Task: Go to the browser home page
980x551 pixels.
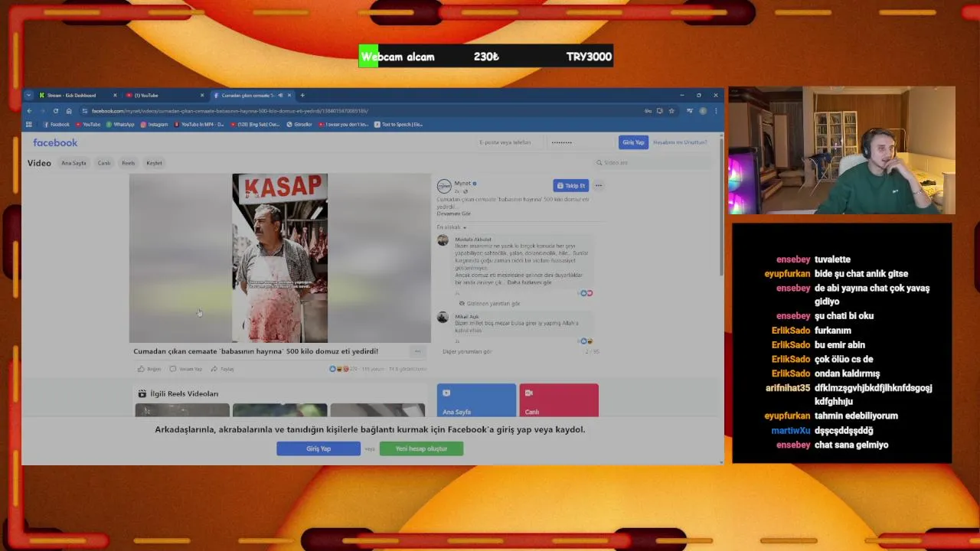Action: (68, 111)
